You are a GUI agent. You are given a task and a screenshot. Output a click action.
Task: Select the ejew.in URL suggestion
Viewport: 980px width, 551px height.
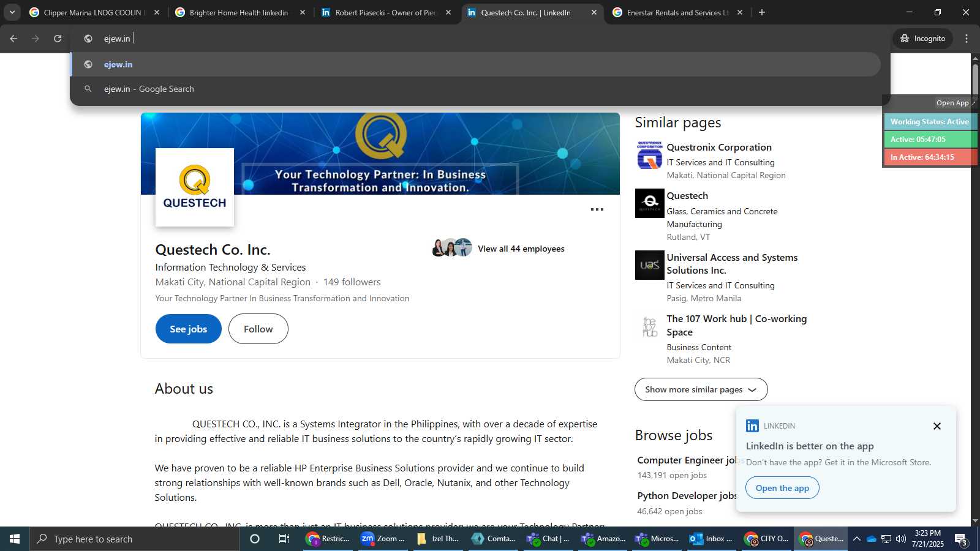pyautogui.click(x=476, y=64)
